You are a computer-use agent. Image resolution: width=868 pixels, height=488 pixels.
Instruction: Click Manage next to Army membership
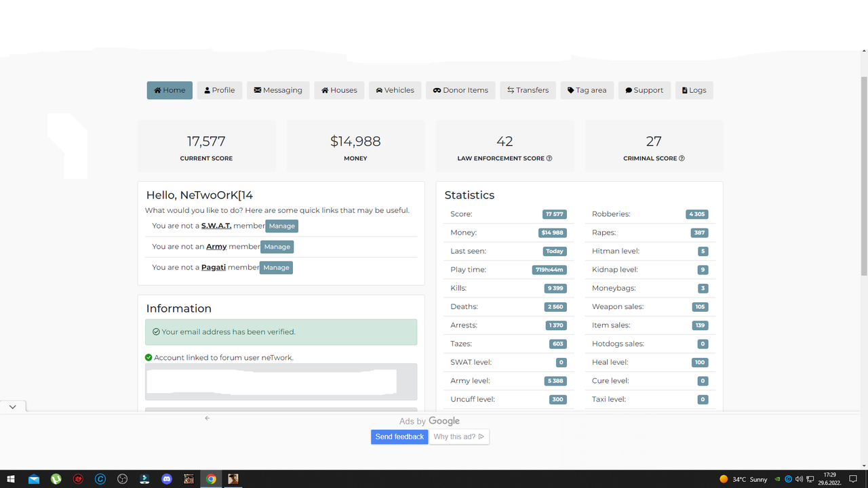(277, 247)
